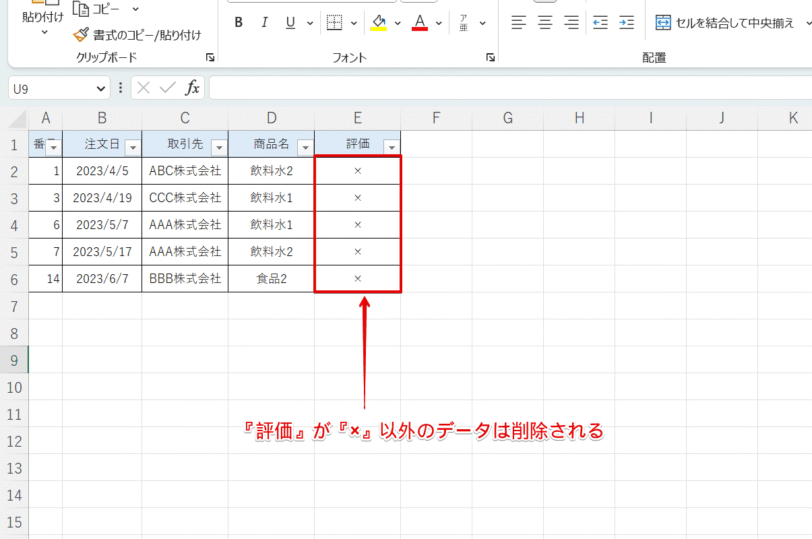Toggle Bold formatting
The height and width of the screenshot is (539, 812).
click(x=238, y=22)
